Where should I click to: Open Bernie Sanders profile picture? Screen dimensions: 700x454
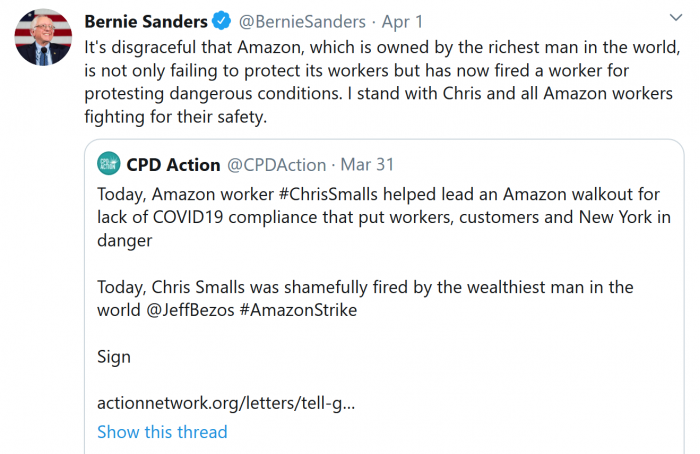point(43,38)
